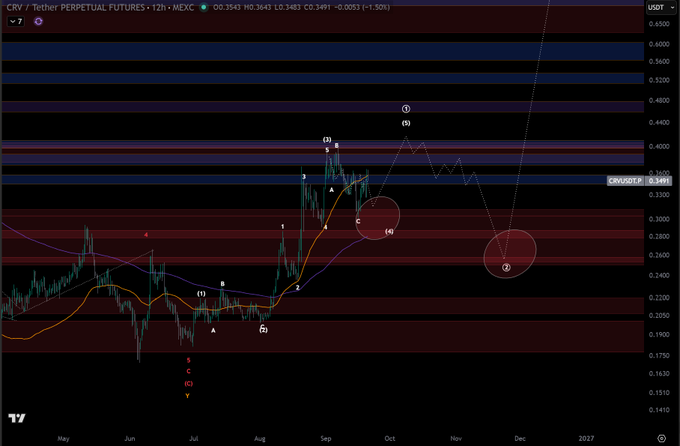
Task: Select the orange Y wave label
Action: pos(187,396)
